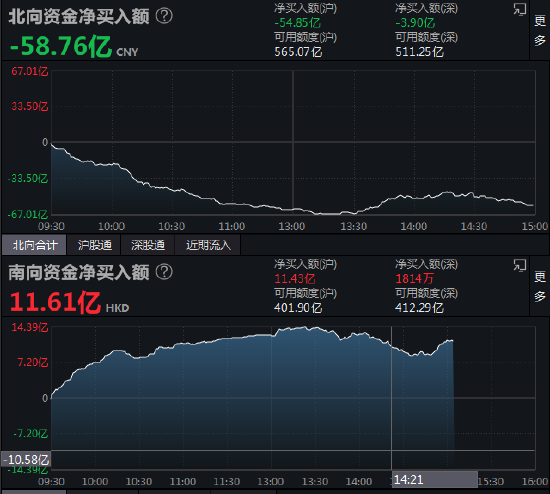Pop out the northbound funds chart panel
550x494 pixels.
click(x=519, y=9)
